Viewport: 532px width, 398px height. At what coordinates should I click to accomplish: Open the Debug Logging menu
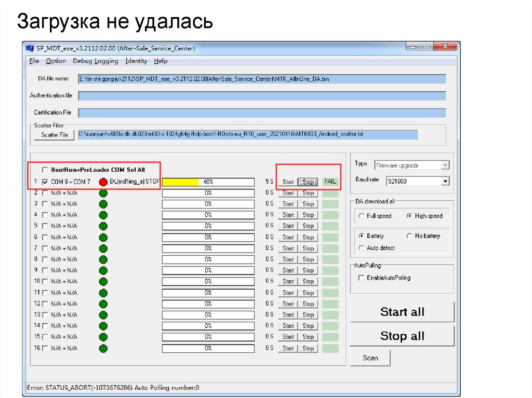point(96,61)
